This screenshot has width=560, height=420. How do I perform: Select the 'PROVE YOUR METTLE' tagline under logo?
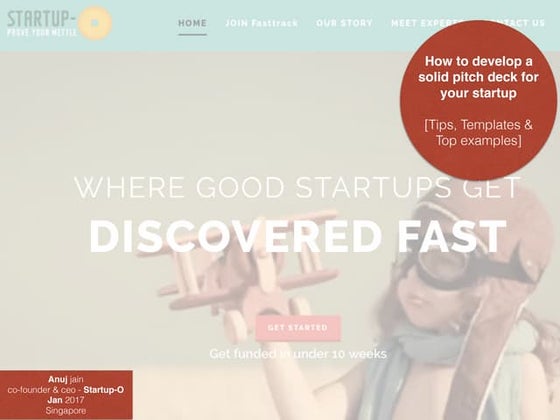(41, 33)
